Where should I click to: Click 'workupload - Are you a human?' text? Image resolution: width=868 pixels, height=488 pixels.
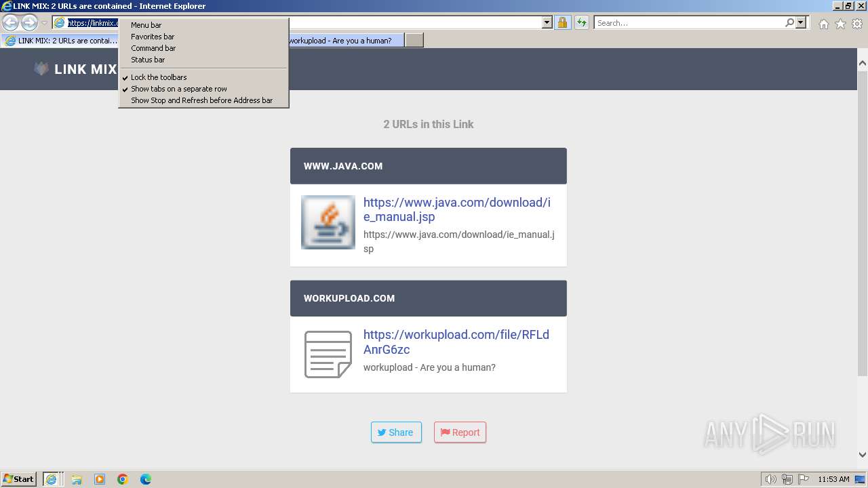point(429,367)
